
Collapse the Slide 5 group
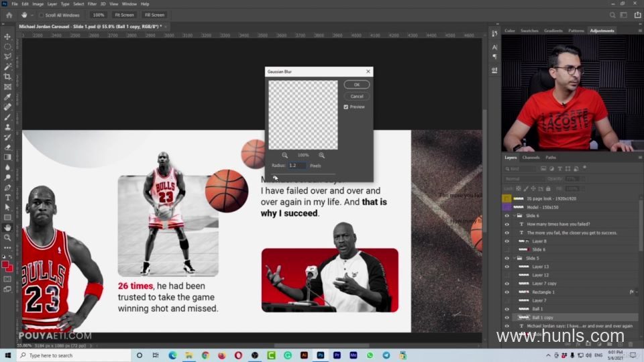515,258
